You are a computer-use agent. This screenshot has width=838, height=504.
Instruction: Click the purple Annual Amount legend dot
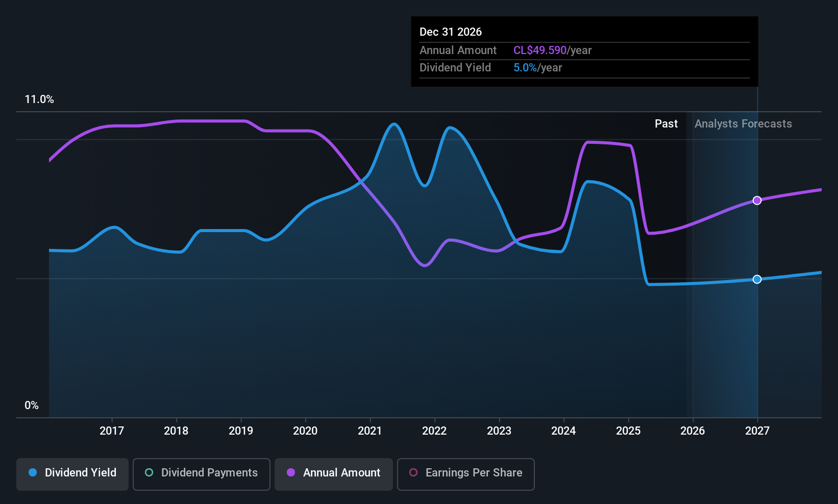tap(291, 472)
